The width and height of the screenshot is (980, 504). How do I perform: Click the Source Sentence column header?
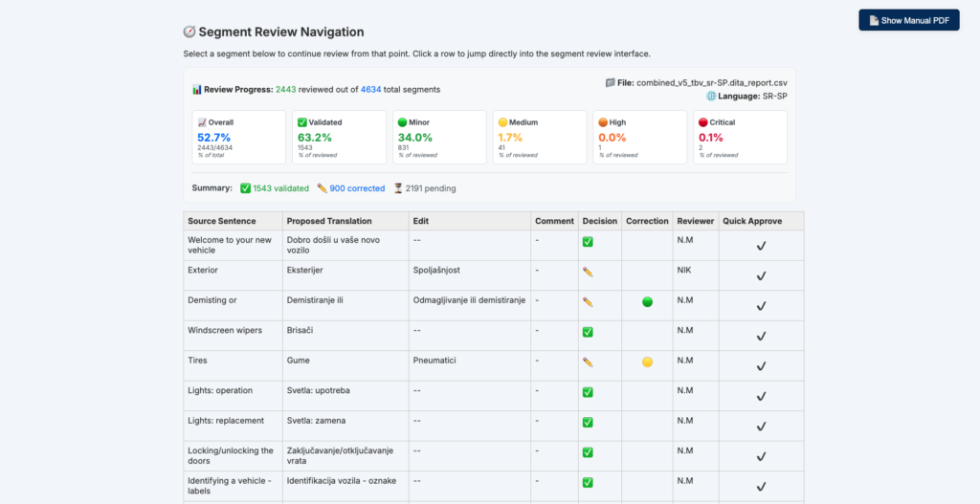pos(221,221)
